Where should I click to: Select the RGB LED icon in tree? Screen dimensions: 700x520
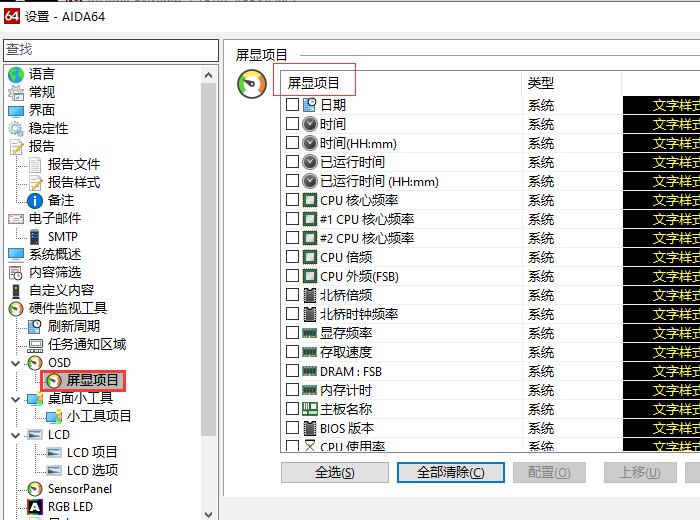pyautogui.click(x=35, y=507)
